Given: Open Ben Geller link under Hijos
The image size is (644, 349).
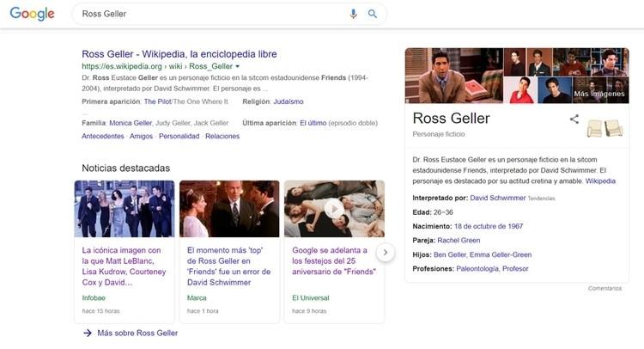Looking at the screenshot, I should [450, 254].
